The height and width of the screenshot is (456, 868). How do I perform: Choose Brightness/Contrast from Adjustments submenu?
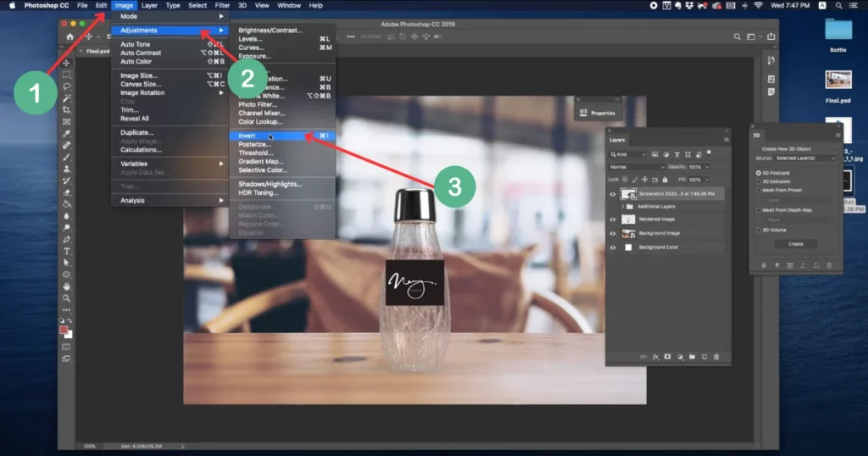pyautogui.click(x=282, y=31)
